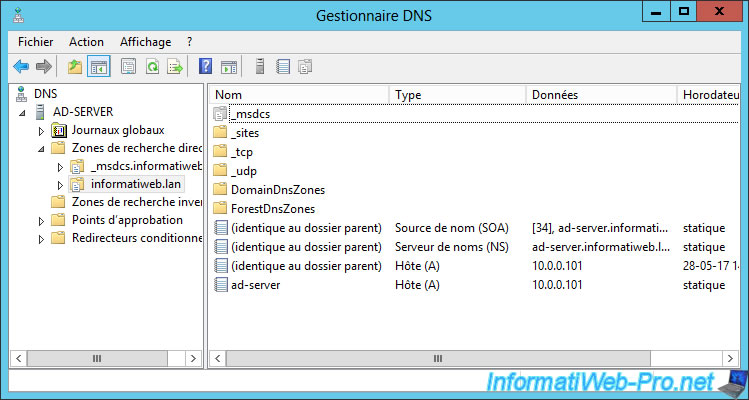Select the ad-server Hôte (A) record
The width and height of the screenshot is (749, 400).
tap(254, 285)
